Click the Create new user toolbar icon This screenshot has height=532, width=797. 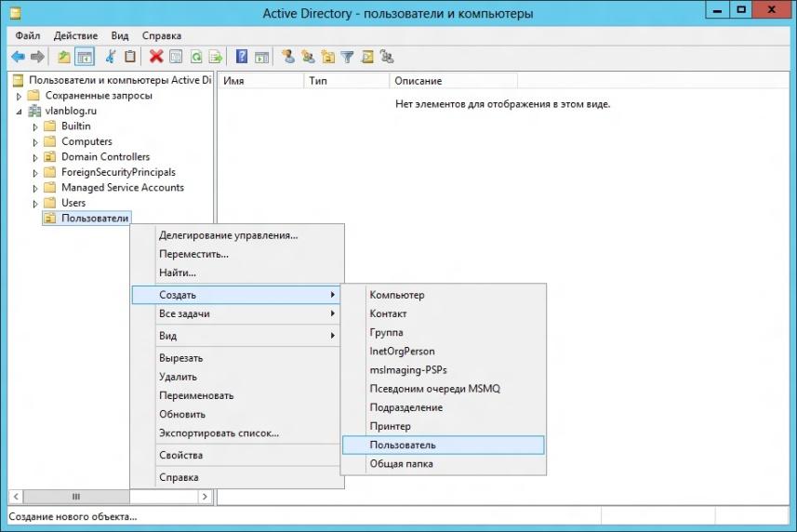click(288, 57)
